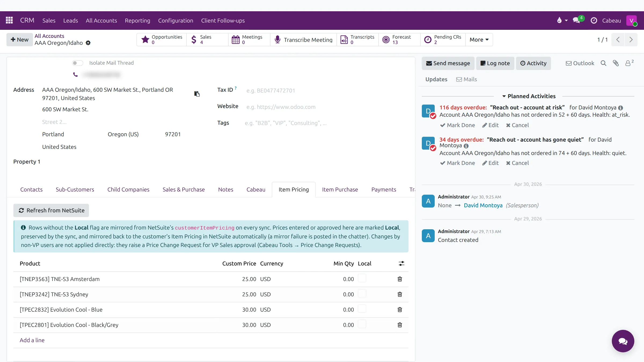Toggle Isolate Mail Thread switch
Viewport: 644px width, 362px height.
[x=78, y=63]
